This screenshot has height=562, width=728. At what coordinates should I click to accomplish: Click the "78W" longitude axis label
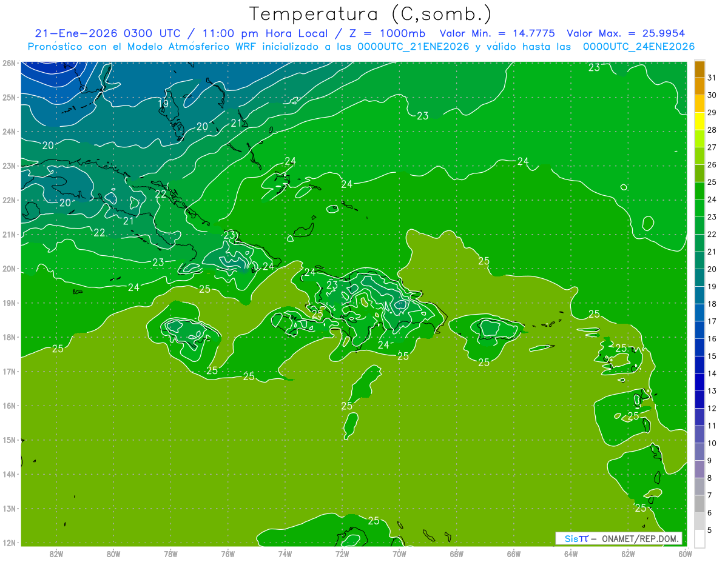[170, 554]
